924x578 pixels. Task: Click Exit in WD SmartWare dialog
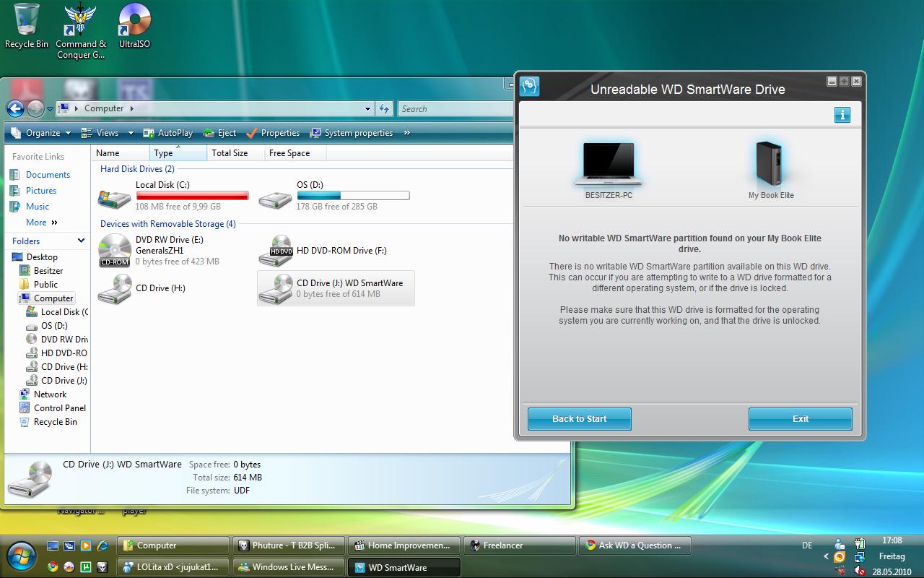point(800,419)
